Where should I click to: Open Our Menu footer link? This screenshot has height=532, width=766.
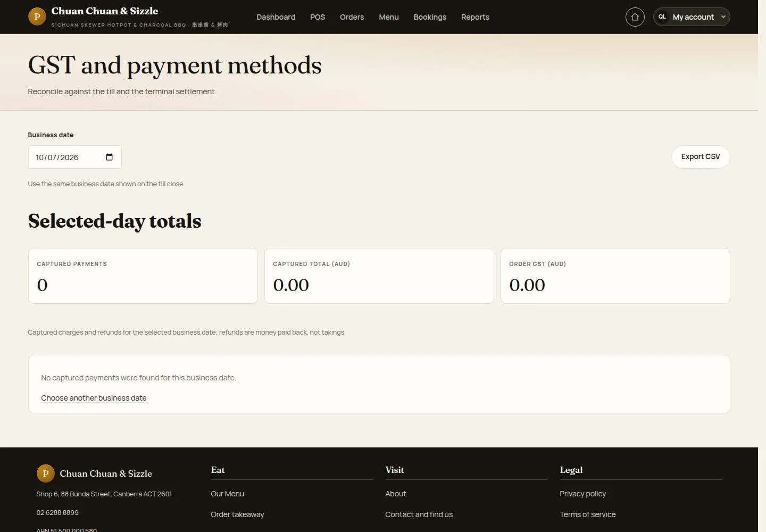pyautogui.click(x=227, y=494)
